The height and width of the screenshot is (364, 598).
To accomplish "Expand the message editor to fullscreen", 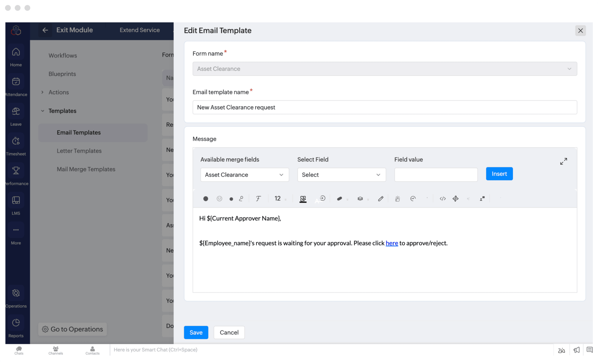I will [564, 161].
